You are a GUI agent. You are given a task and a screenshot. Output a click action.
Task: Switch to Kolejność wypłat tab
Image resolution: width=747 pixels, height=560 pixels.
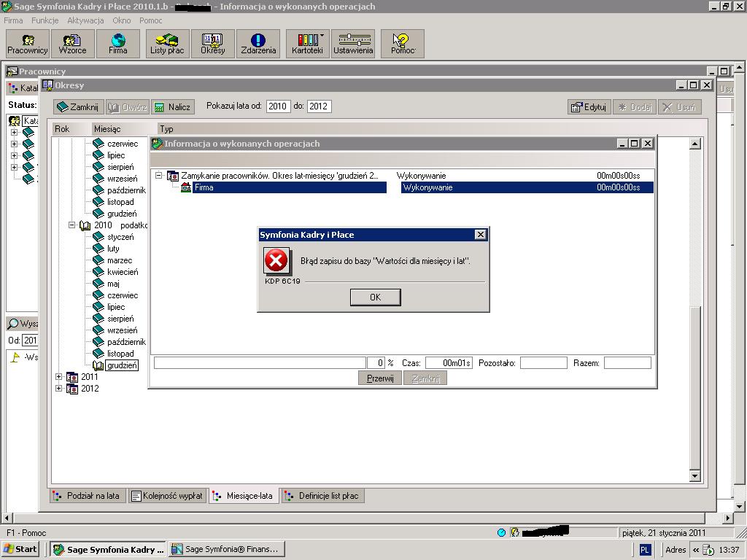click(168, 496)
